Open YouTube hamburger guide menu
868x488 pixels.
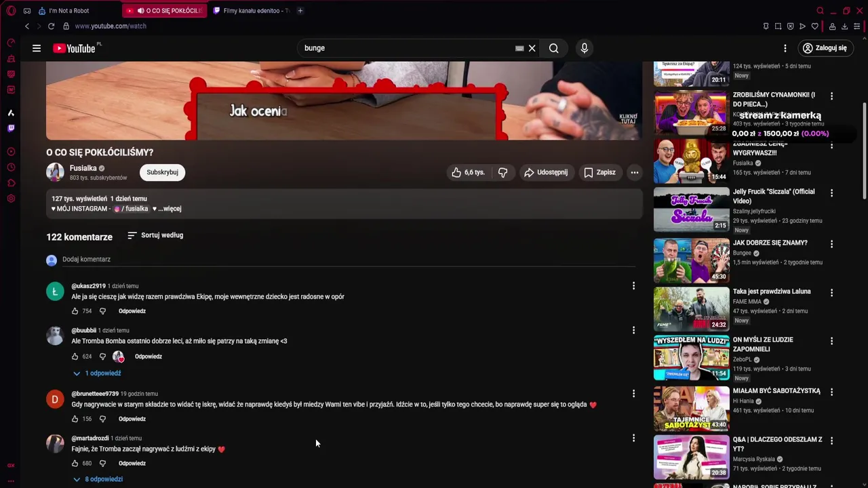click(x=37, y=48)
